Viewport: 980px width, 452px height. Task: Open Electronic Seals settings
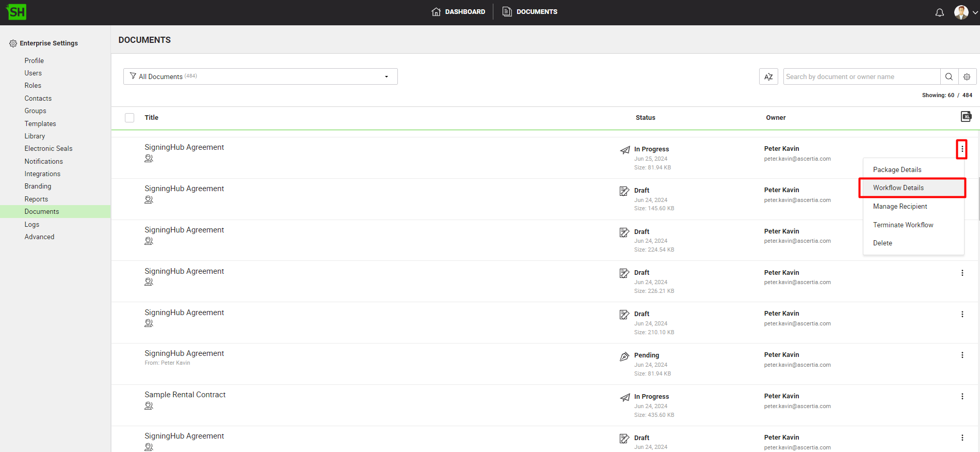(x=49, y=148)
